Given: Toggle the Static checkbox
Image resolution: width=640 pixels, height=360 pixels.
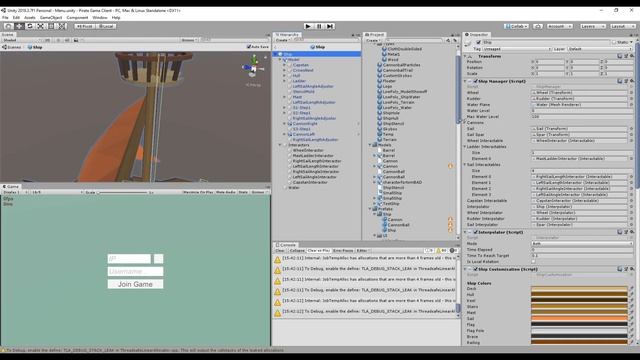Looking at the screenshot, I should (x=613, y=42).
